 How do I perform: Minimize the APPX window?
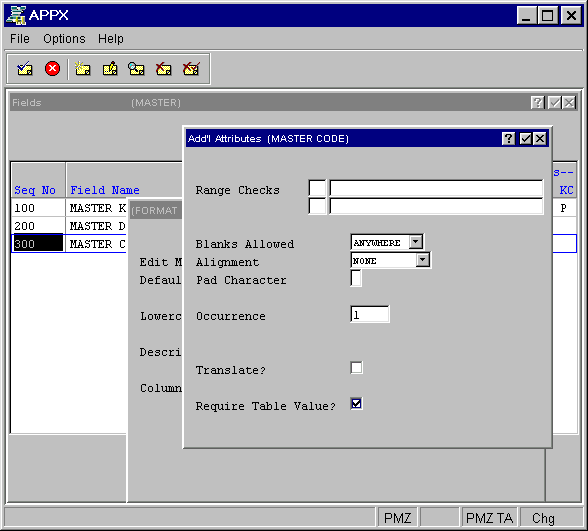point(526,15)
